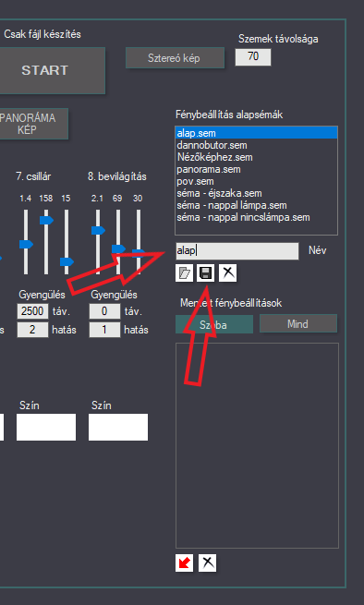Open the 8. bevilágítás white Szín swatch
This screenshot has width=364, height=605.
click(118, 427)
